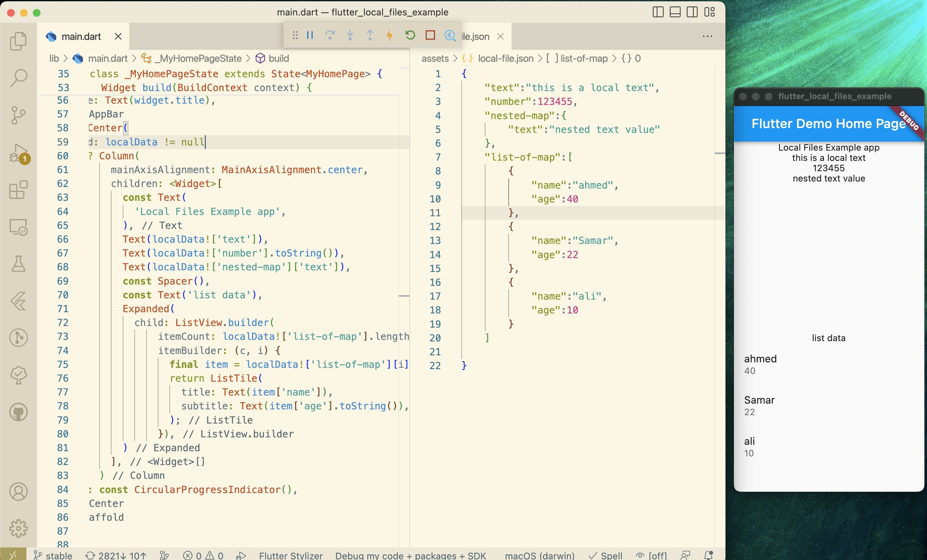The height and width of the screenshot is (560, 927).
Task: Open the editor's more actions ellipsis menu
Action: pyautogui.click(x=707, y=36)
